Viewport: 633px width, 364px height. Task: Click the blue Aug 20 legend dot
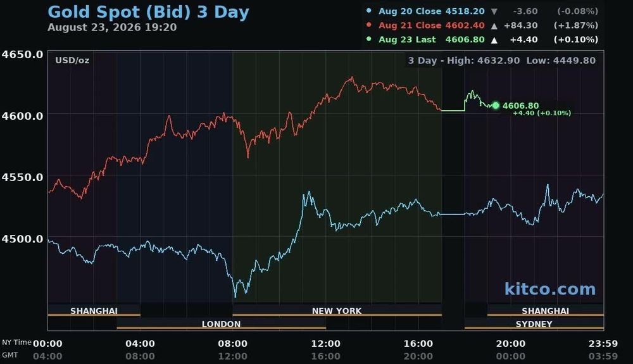(x=368, y=11)
